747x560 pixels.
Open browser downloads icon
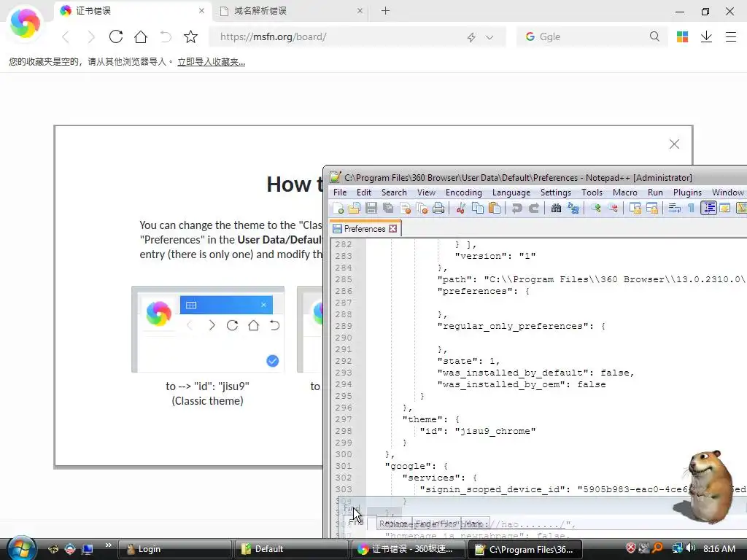click(706, 36)
